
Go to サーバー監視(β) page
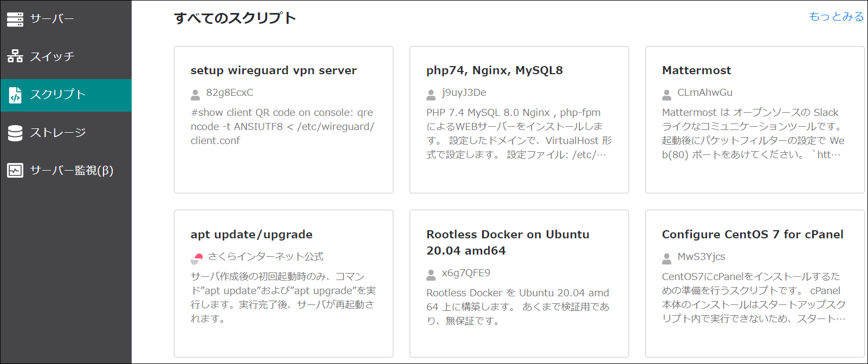(72, 171)
